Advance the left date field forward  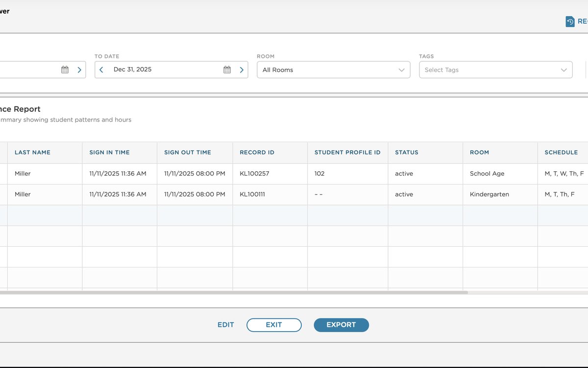pyautogui.click(x=79, y=70)
